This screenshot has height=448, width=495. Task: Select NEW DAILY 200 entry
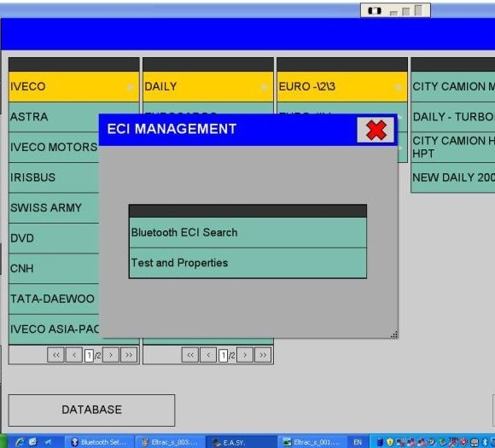coord(453,177)
